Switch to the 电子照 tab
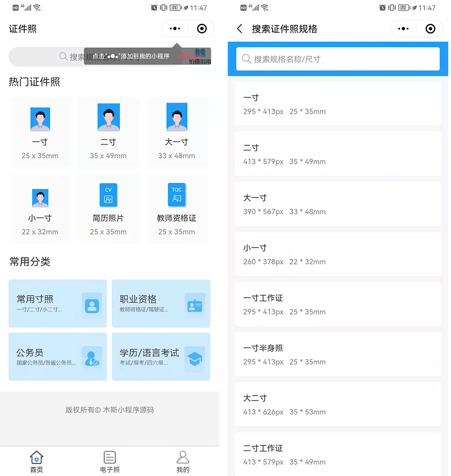The height and width of the screenshot is (476, 451). point(110,461)
